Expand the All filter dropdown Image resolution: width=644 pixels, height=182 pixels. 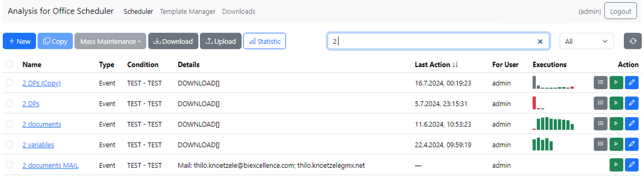coord(586,41)
